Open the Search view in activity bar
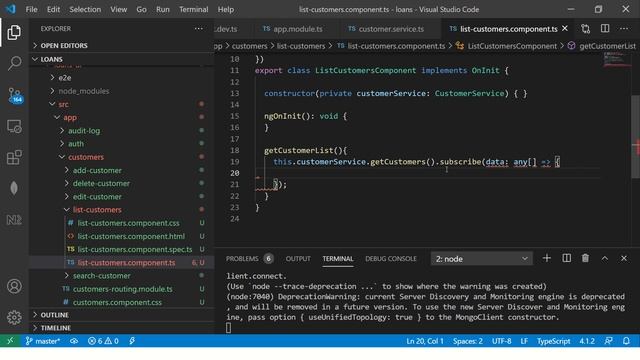Viewport: 640px width, 360px height. [x=15, y=63]
